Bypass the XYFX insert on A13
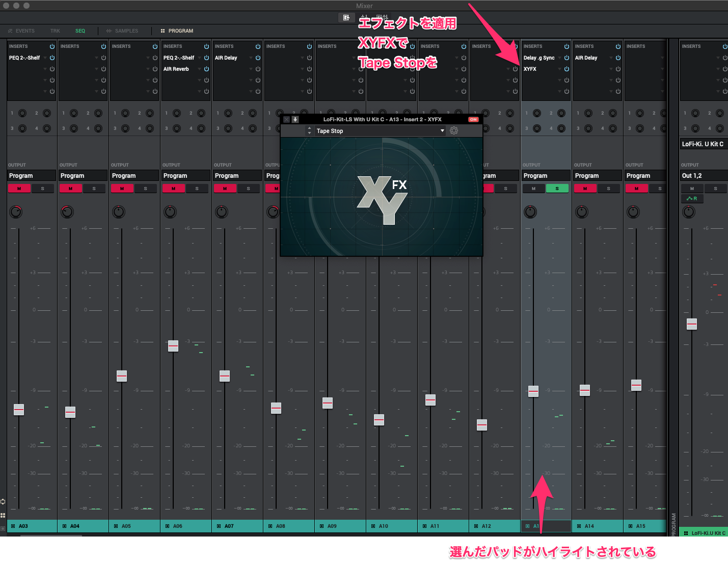 pos(567,69)
